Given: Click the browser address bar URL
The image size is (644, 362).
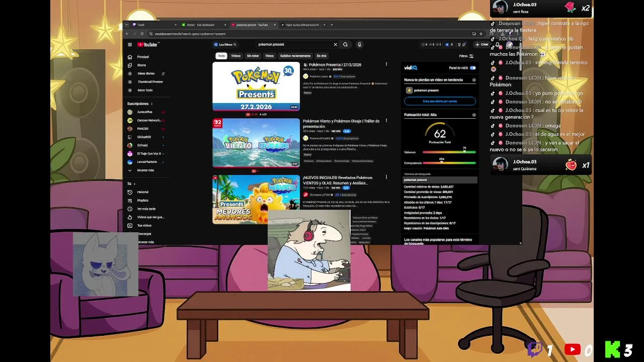Looking at the screenshot, I should tap(190, 34).
